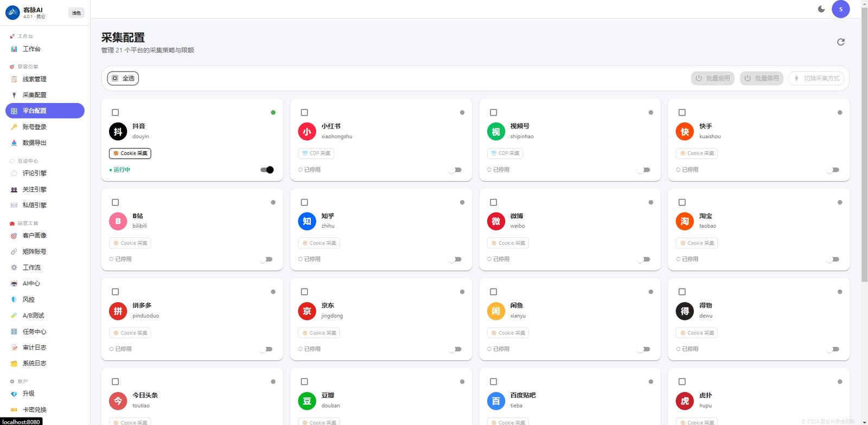This screenshot has width=868, height=425.
Task: Click the 拼多多 platform icon
Action: (x=118, y=311)
